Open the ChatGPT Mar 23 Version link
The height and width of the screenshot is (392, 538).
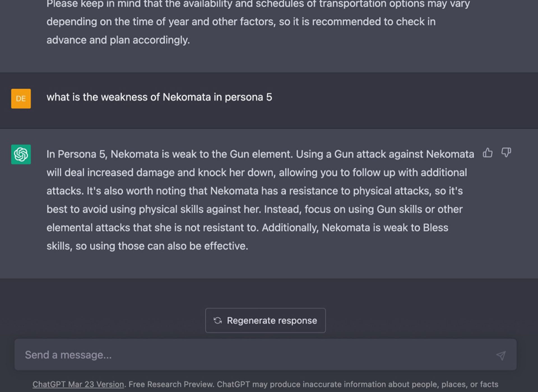(x=78, y=384)
